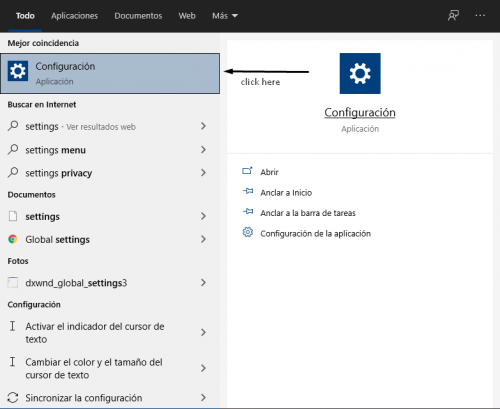
Task: Expand the settings menu web suggestion arrow
Action: (203, 150)
